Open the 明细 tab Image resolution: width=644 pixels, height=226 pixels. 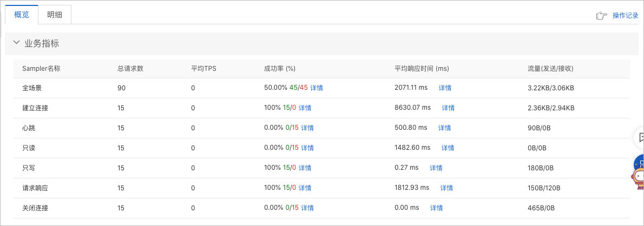(x=55, y=15)
